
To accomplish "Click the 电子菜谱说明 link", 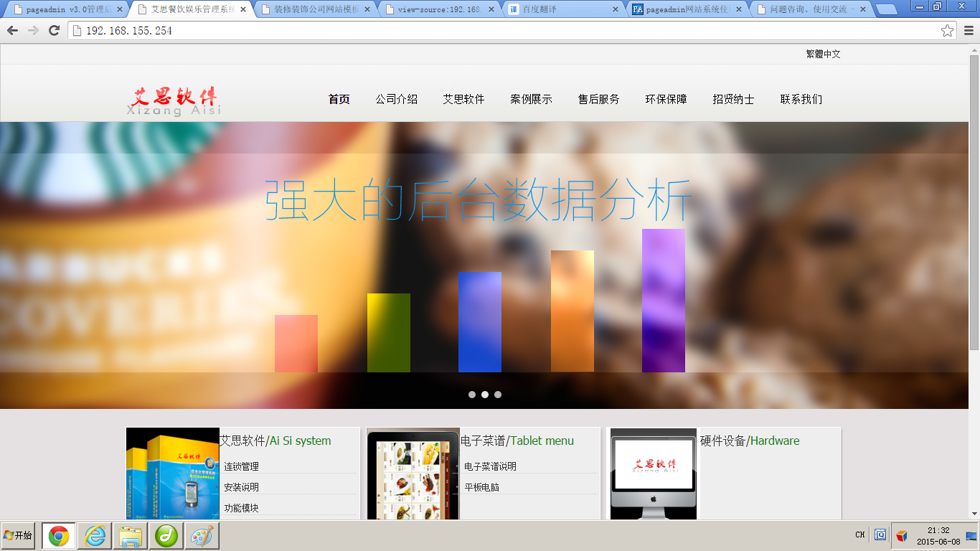I will coord(490,466).
